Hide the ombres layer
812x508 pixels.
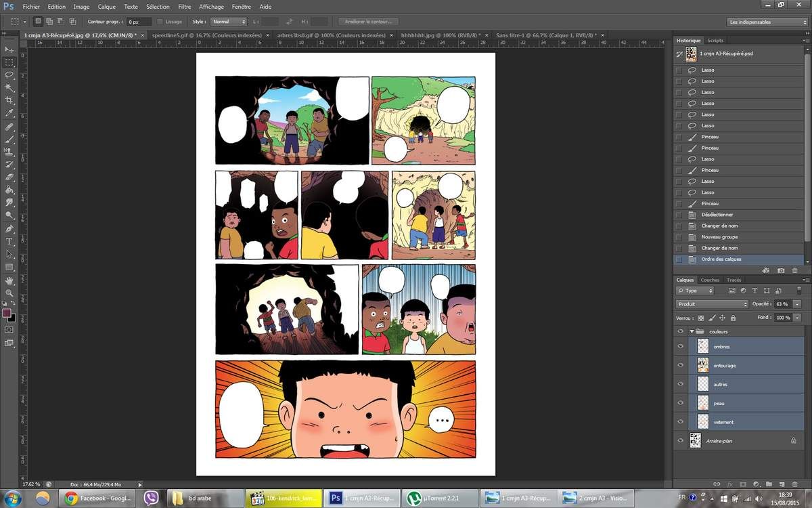(x=681, y=346)
